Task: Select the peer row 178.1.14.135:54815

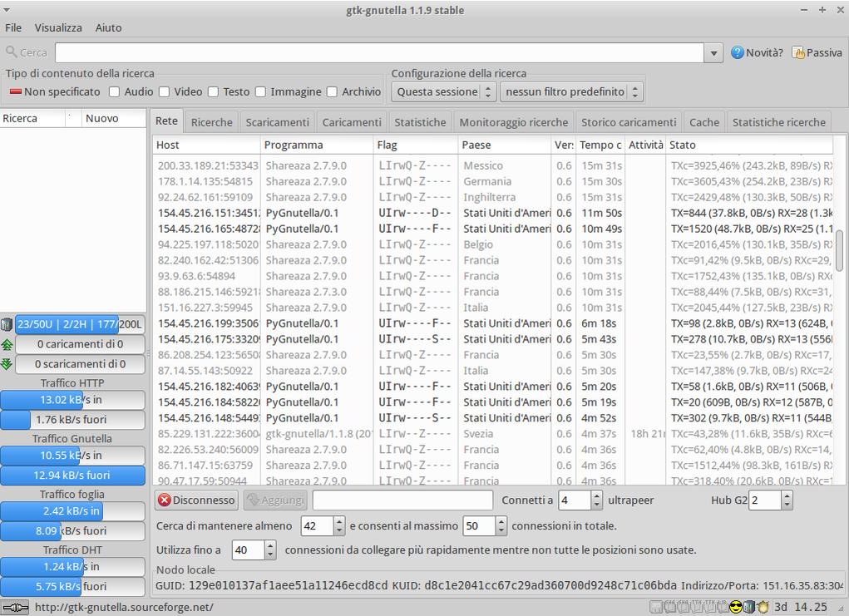Action: pyautogui.click(x=493, y=181)
